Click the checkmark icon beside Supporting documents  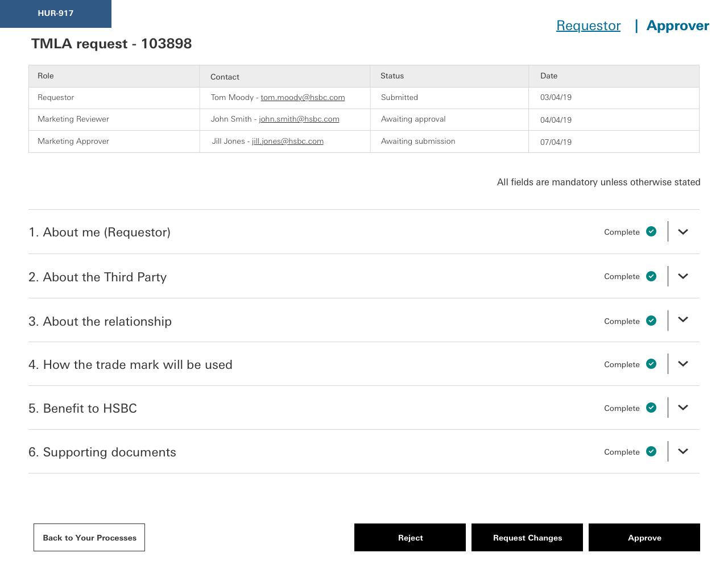pos(651,451)
